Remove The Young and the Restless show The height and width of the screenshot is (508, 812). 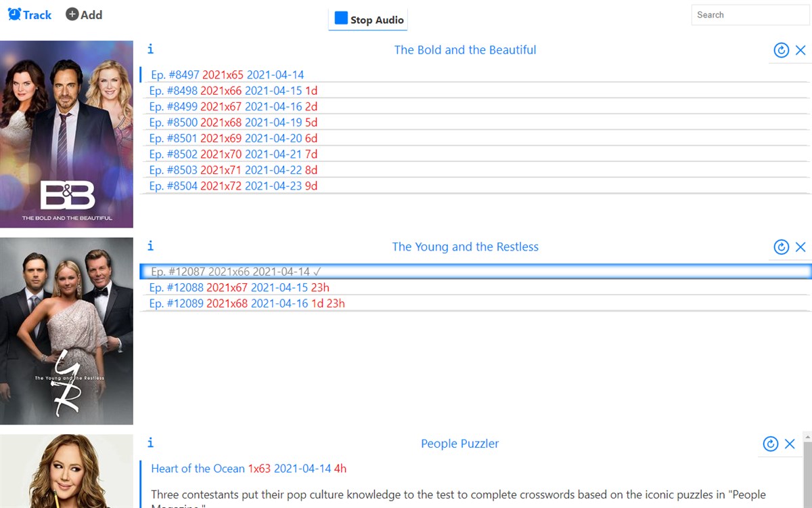coord(800,247)
